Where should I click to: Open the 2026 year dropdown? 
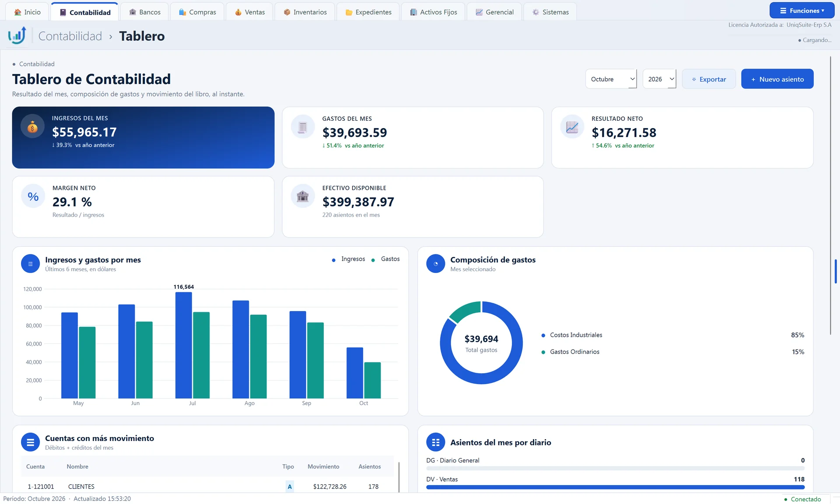click(659, 79)
